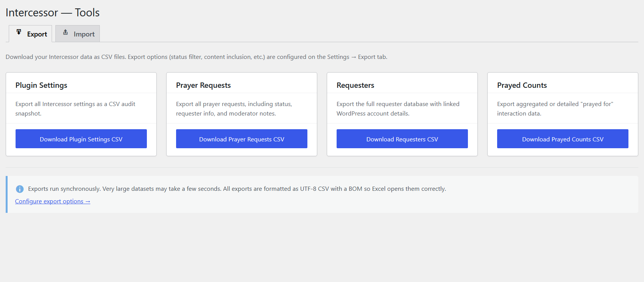Click 'Download your Intercessor data' intro text

pyautogui.click(x=197, y=57)
